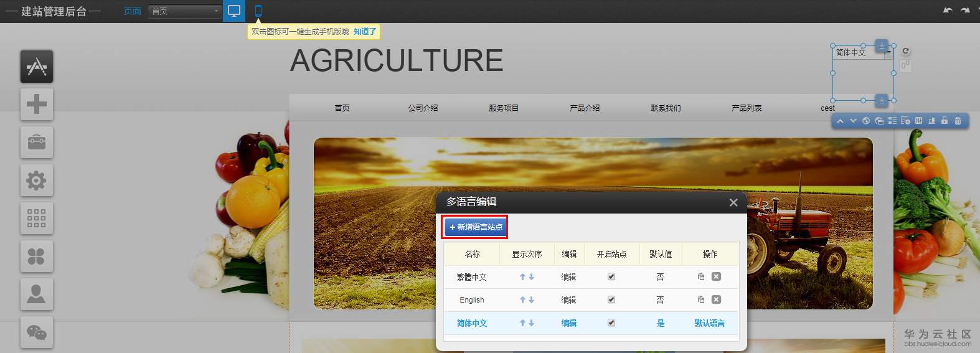980x353 pixels.
Task: Click the style/window icon next to globe
Action: (879, 121)
